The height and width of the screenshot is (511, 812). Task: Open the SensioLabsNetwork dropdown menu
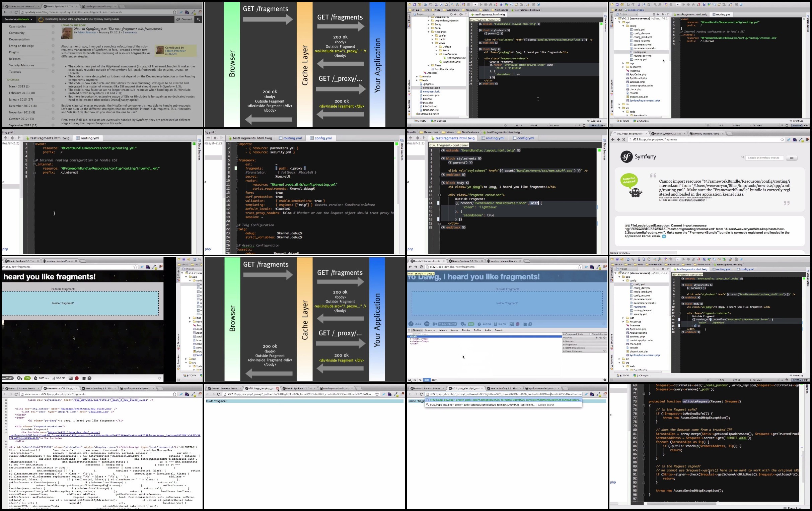coord(18,19)
